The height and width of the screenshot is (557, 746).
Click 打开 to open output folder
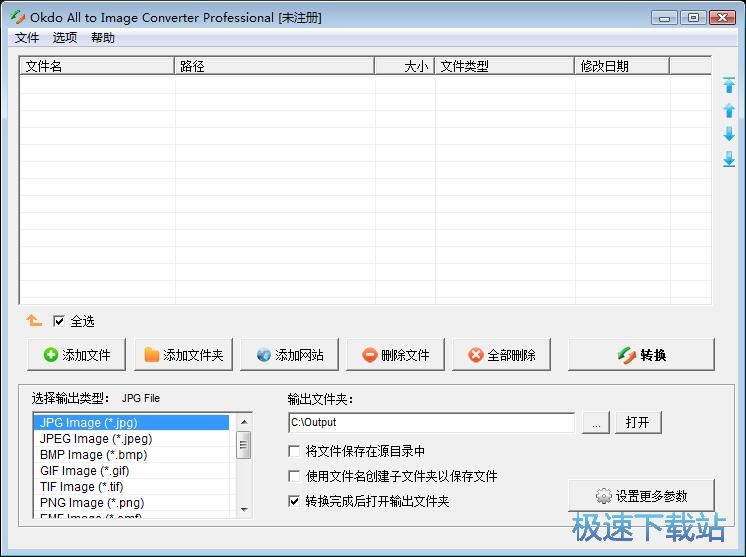(638, 422)
